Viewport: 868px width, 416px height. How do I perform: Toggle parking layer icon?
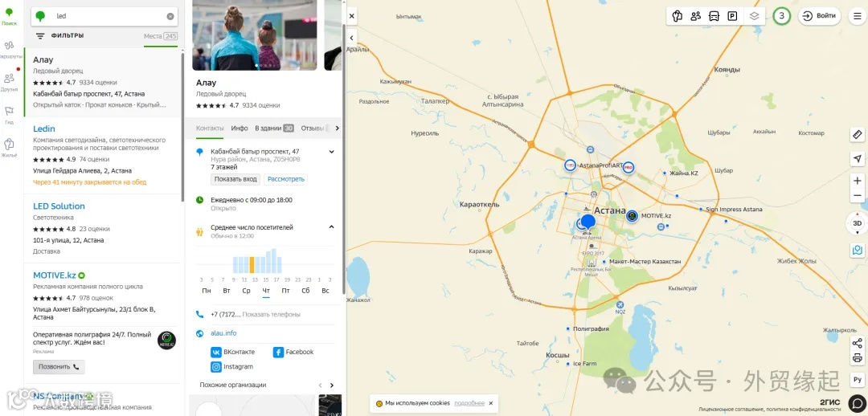[732, 16]
